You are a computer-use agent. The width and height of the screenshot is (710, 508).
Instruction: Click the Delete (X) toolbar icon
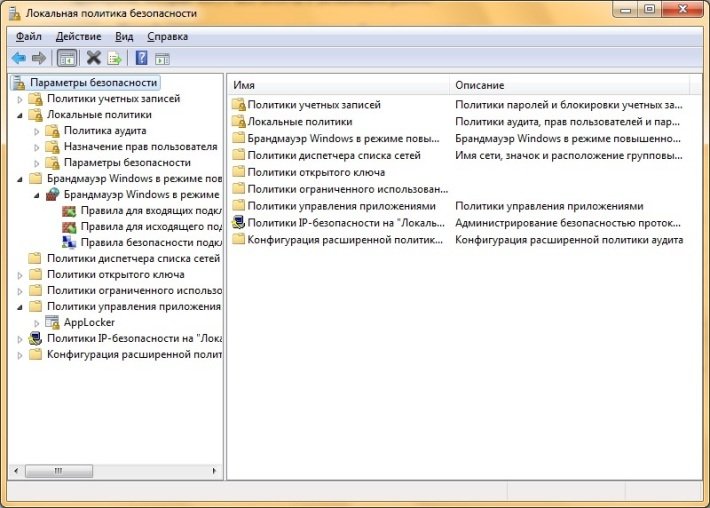(x=94, y=58)
